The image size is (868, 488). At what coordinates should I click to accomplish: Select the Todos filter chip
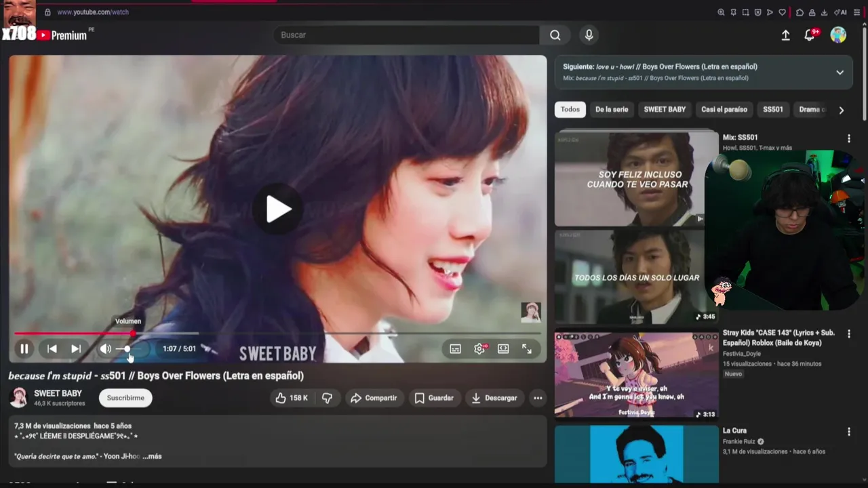[570, 110]
